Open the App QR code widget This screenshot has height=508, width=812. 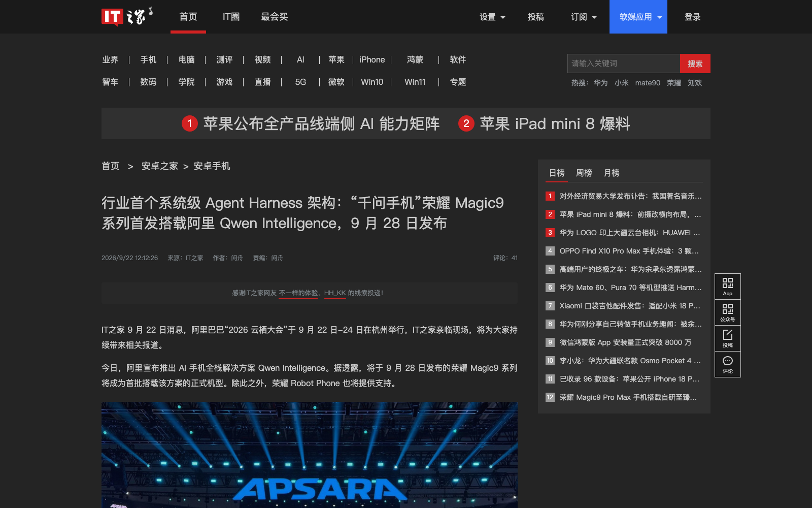click(x=728, y=287)
